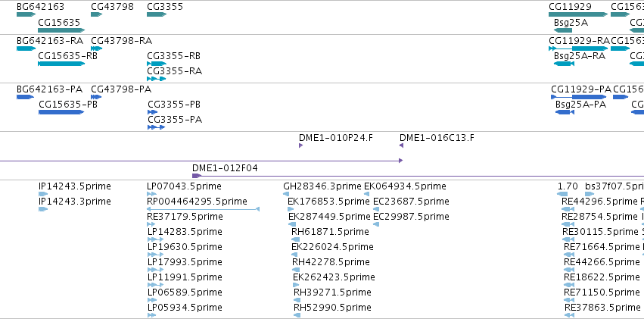
Task: Click the RE37863.5prime EST
Action: click(569, 316)
